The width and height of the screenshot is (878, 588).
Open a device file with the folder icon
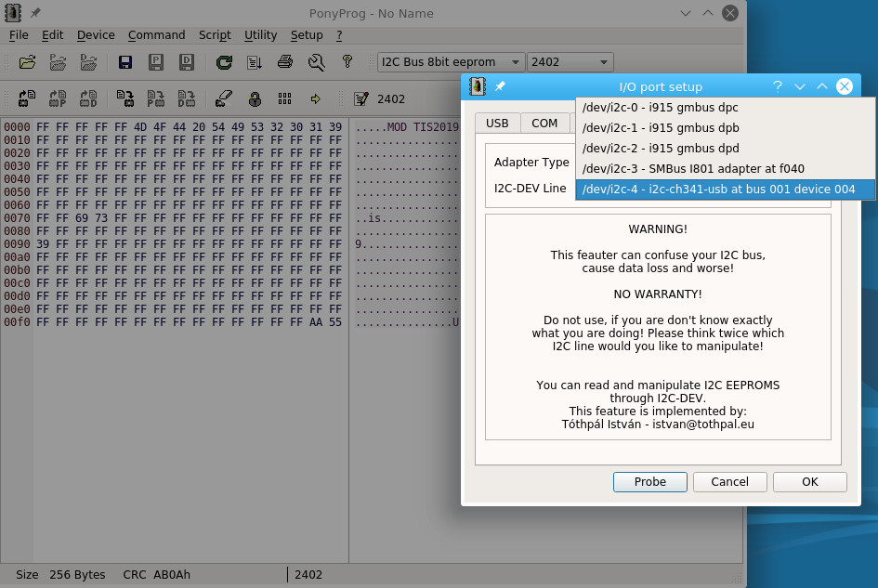28,61
